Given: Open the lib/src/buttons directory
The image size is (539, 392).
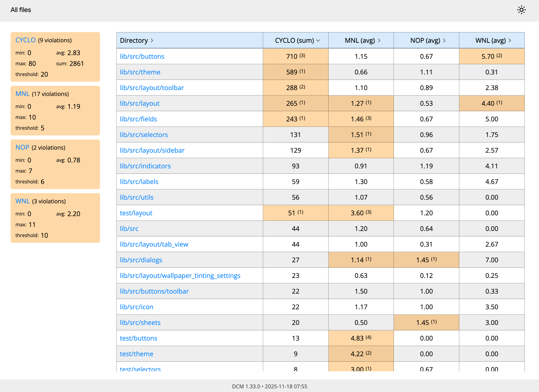Looking at the screenshot, I should (x=142, y=56).
